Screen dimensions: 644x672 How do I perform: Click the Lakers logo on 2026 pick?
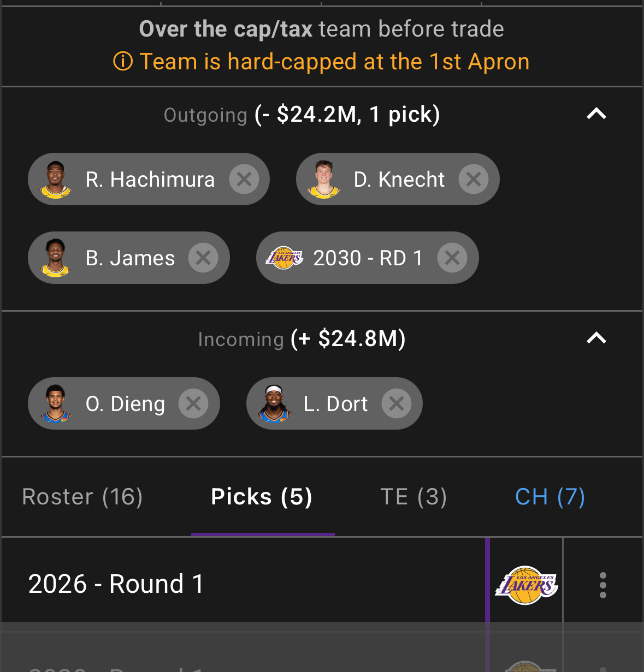[526, 585]
